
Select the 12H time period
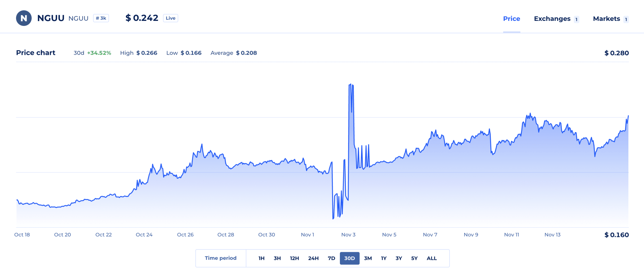pyautogui.click(x=294, y=258)
